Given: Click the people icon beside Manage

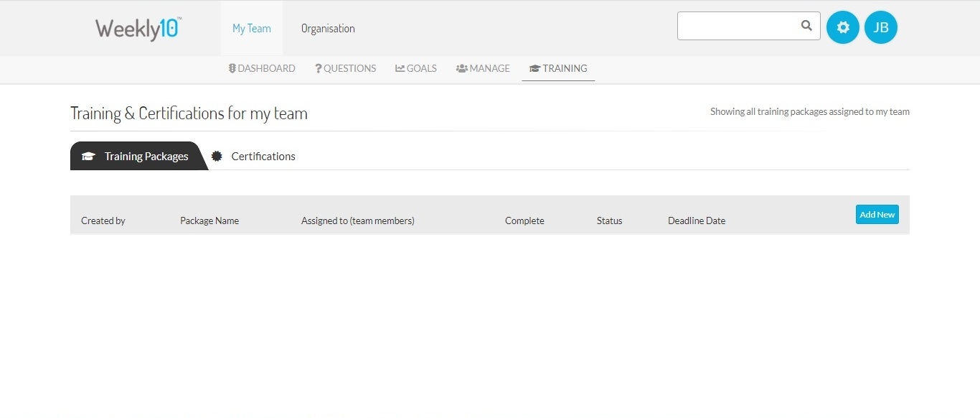Looking at the screenshot, I should pyautogui.click(x=461, y=68).
